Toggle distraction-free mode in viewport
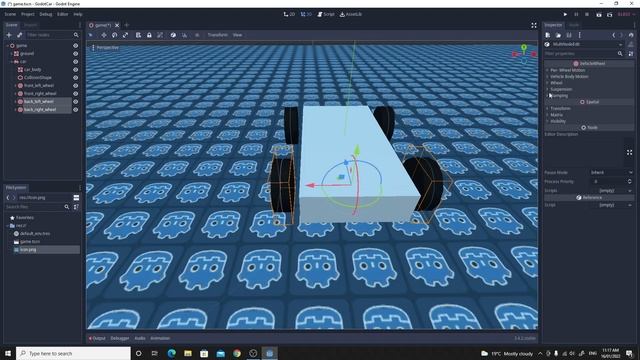Viewport: 640px width, 360px height. point(534,25)
